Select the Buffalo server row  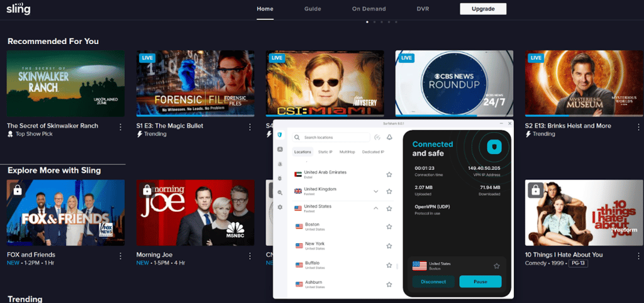point(343,265)
